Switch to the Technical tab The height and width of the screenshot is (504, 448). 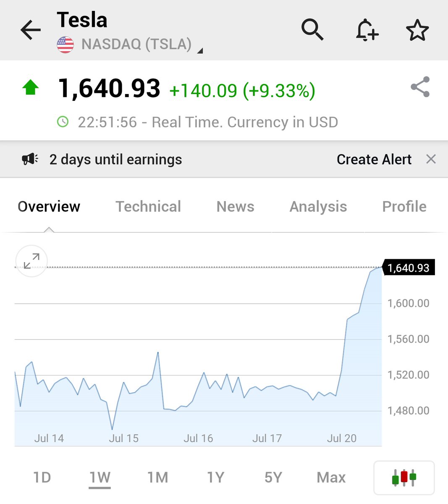148,206
